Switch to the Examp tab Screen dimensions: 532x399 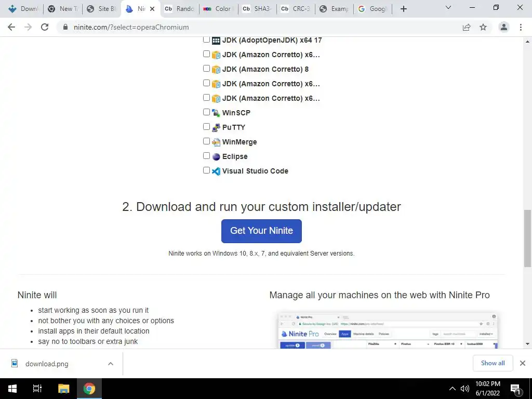(x=334, y=9)
